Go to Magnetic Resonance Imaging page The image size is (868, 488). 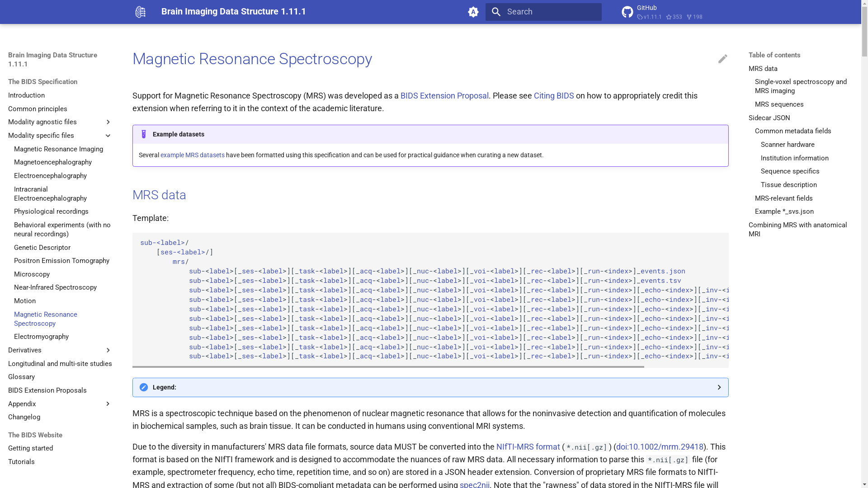(58, 149)
